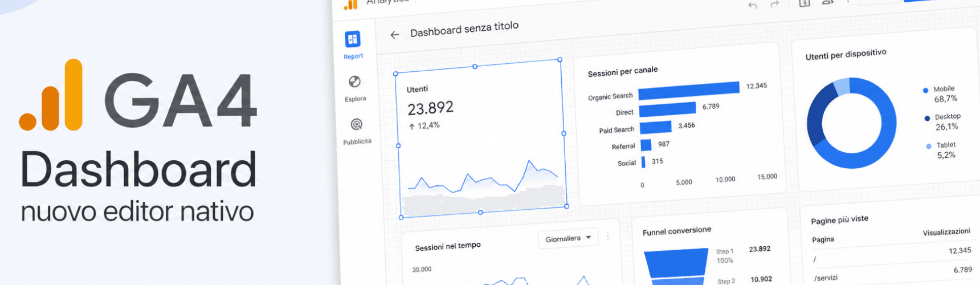Viewport: 980px width, 285px height.
Task: Open more options beside Giornaliera selector
Action: click(x=608, y=235)
